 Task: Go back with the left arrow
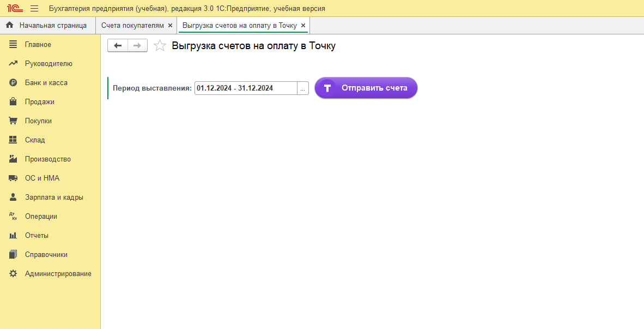(118, 46)
